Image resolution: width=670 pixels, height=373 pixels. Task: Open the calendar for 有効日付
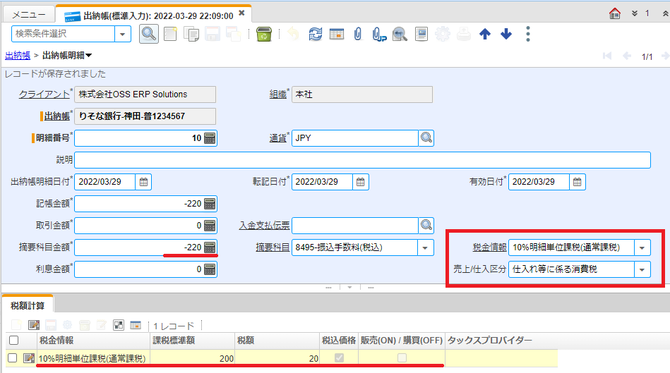pyautogui.click(x=577, y=182)
